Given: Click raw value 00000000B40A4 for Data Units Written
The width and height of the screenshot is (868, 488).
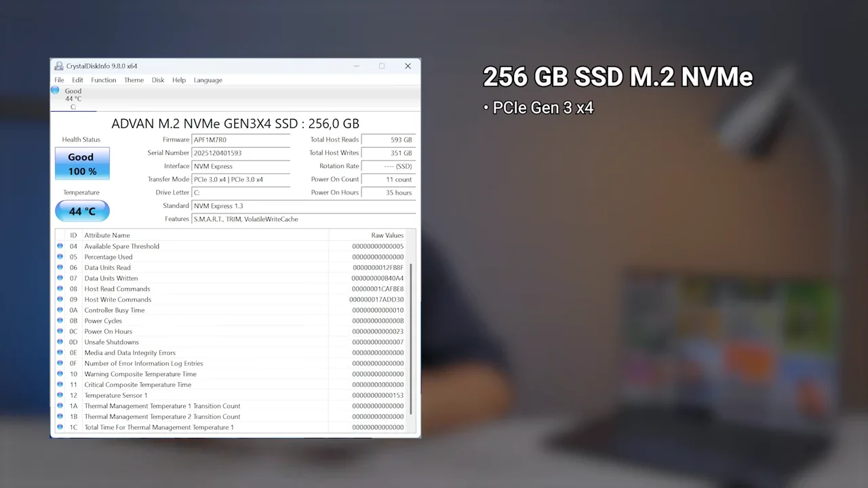Looking at the screenshot, I should click(378, 279).
